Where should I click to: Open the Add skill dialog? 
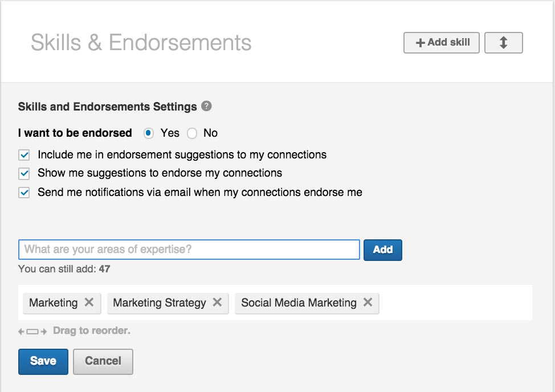[441, 42]
